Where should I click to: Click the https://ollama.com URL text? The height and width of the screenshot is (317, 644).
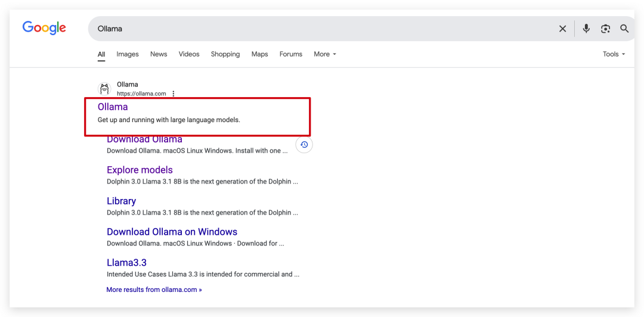141,94
